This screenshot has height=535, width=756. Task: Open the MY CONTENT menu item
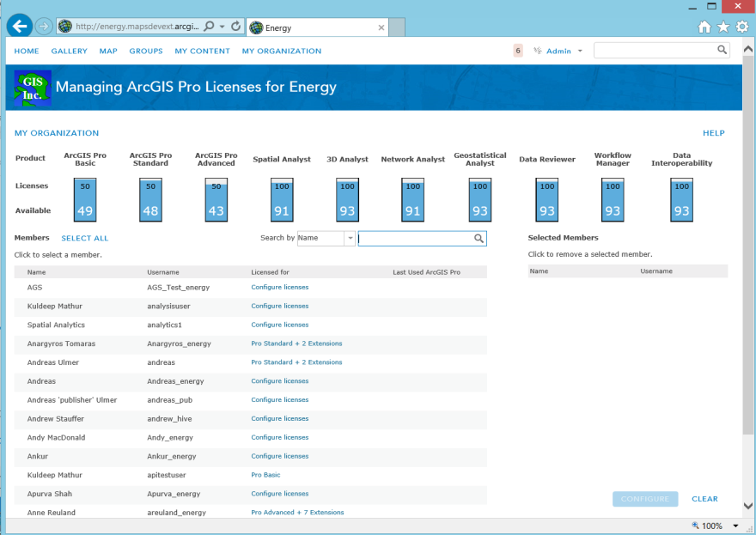[x=203, y=51]
